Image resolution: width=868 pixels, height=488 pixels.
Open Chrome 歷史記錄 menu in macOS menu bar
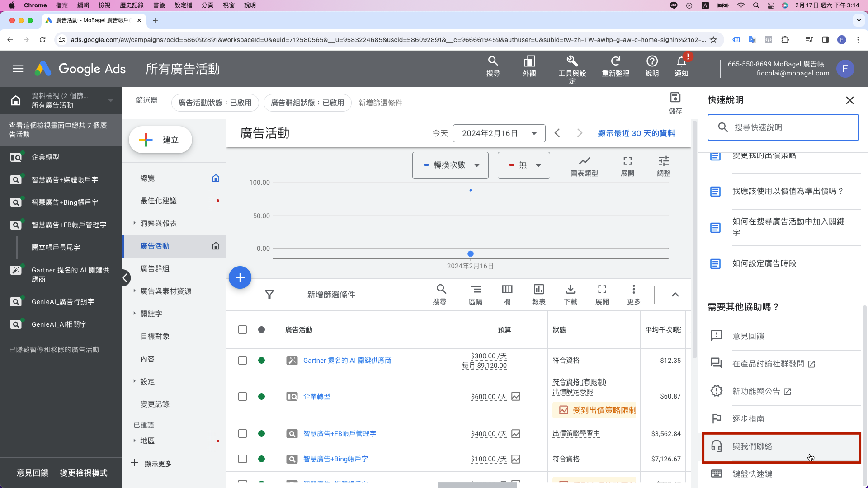pyautogui.click(x=132, y=5)
